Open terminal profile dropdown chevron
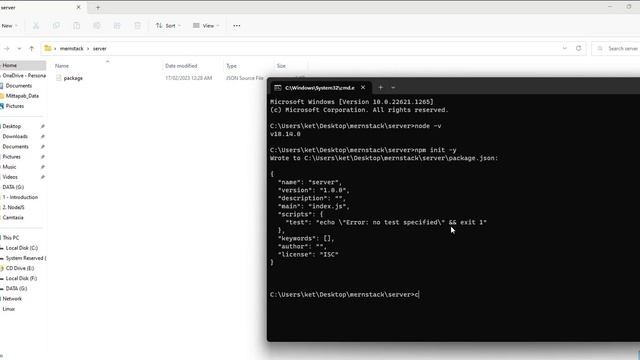 coord(393,87)
